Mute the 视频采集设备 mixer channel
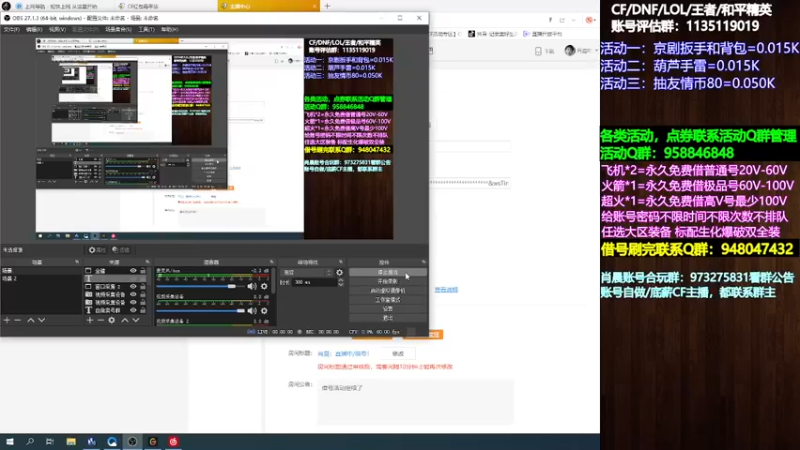800x450 pixels. click(252, 311)
